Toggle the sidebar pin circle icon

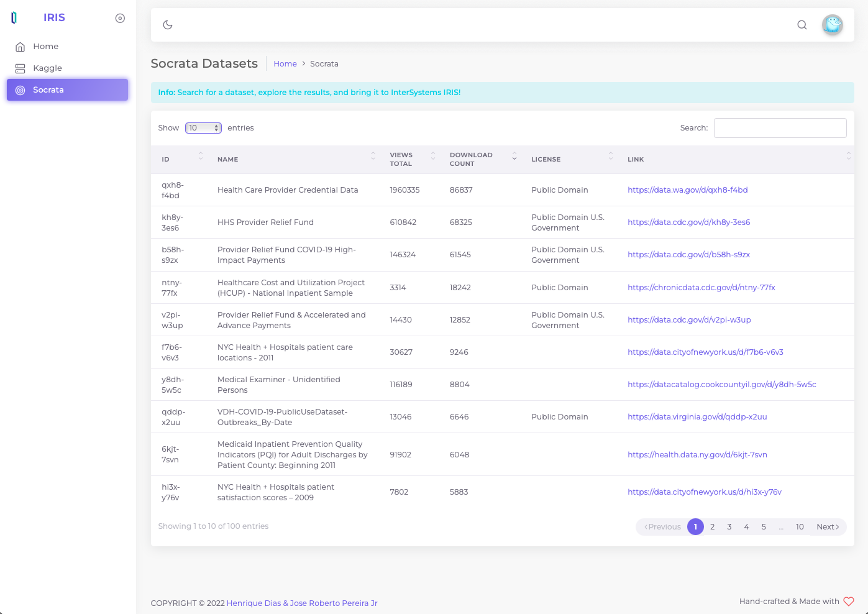tap(121, 18)
